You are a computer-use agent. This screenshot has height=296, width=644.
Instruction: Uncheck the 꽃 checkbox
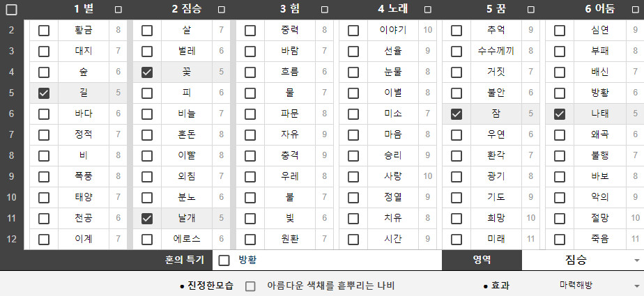[x=147, y=72]
